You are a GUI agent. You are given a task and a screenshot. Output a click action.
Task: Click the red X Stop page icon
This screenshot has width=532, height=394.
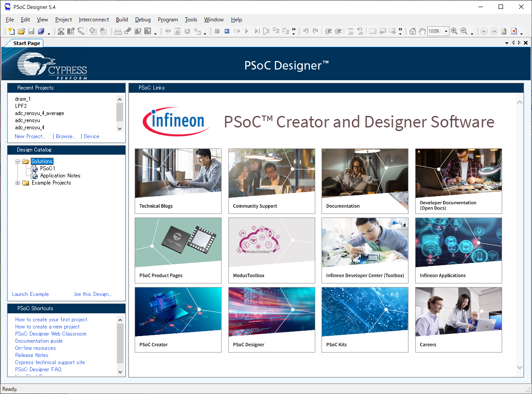[514, 31]
